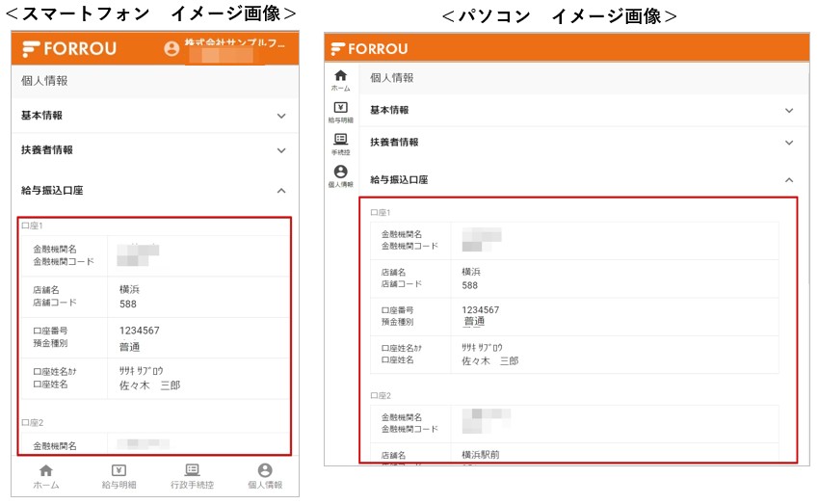Open 手続控 in the PC sidebar
Viewport: 818px width, 504px height.
click(341, 145)
